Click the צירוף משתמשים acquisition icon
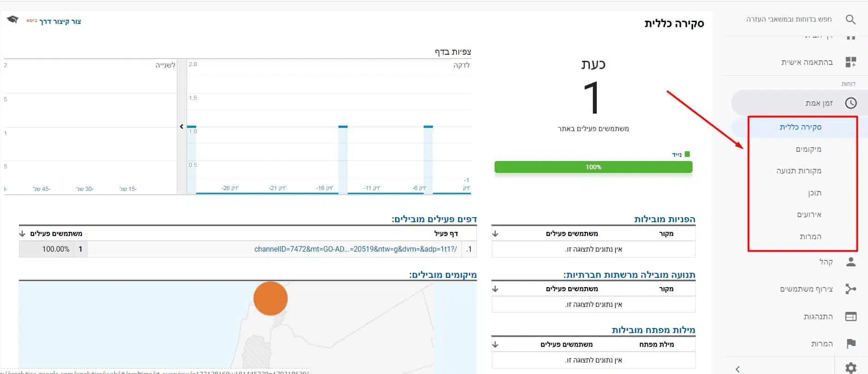This screenshot has width=868, height=374. tap(851, 289)
